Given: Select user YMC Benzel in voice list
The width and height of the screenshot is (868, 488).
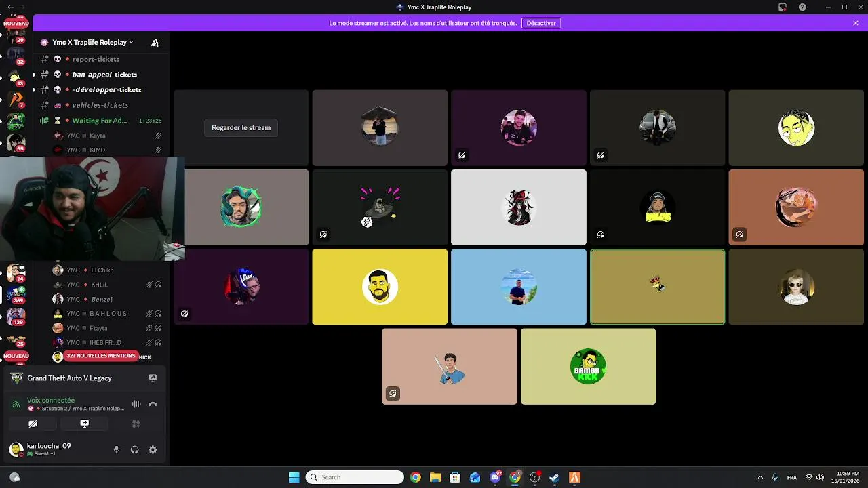Looking at the screenshot, I should [x=107, y=299].
